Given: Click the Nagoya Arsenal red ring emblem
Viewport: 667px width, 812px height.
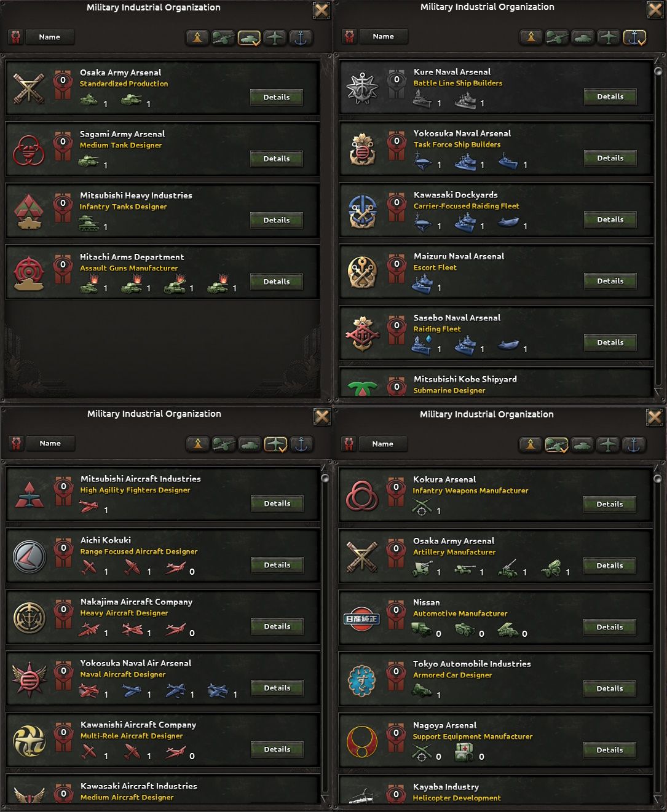Looking at the screenshot, I should click(362, 741).
